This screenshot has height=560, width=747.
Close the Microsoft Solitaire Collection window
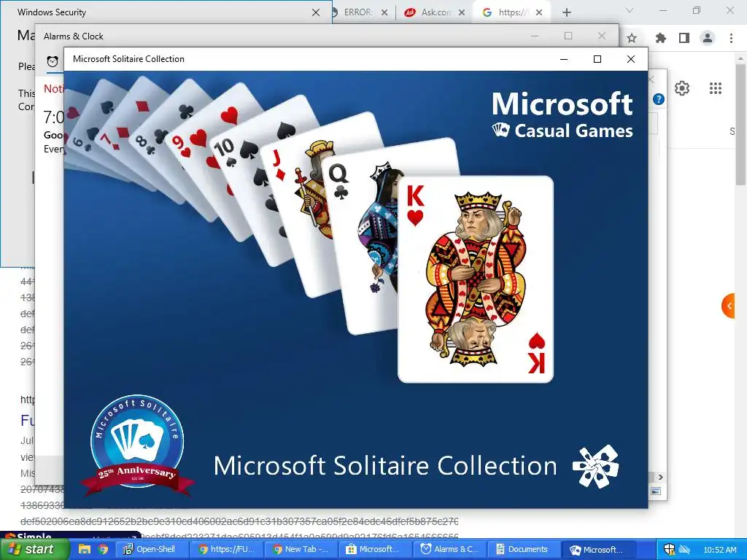click(631, 59)
